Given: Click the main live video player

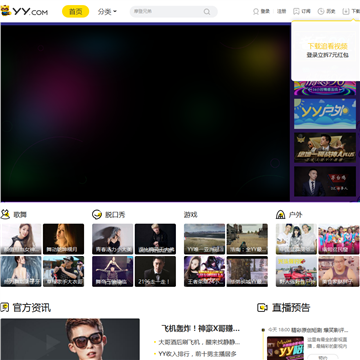Looking at the screenshot, I should tap(145, 113).
